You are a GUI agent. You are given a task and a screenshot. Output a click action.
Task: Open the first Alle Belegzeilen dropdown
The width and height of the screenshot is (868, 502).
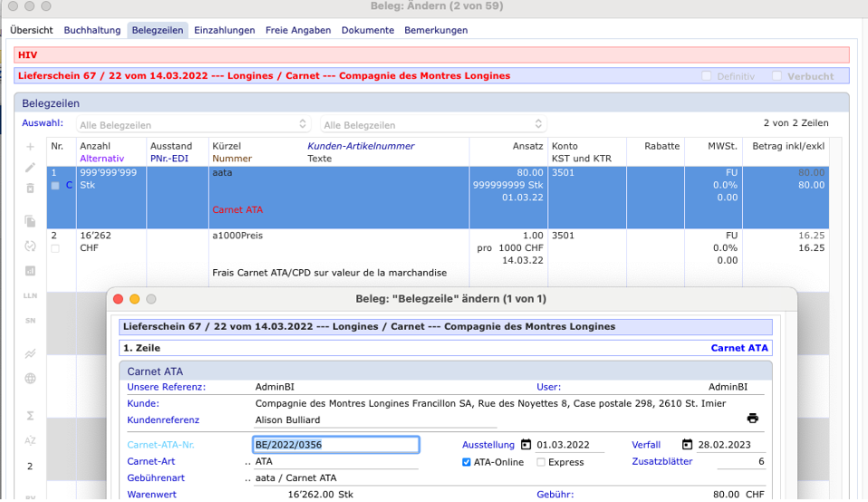coord(193,125)
